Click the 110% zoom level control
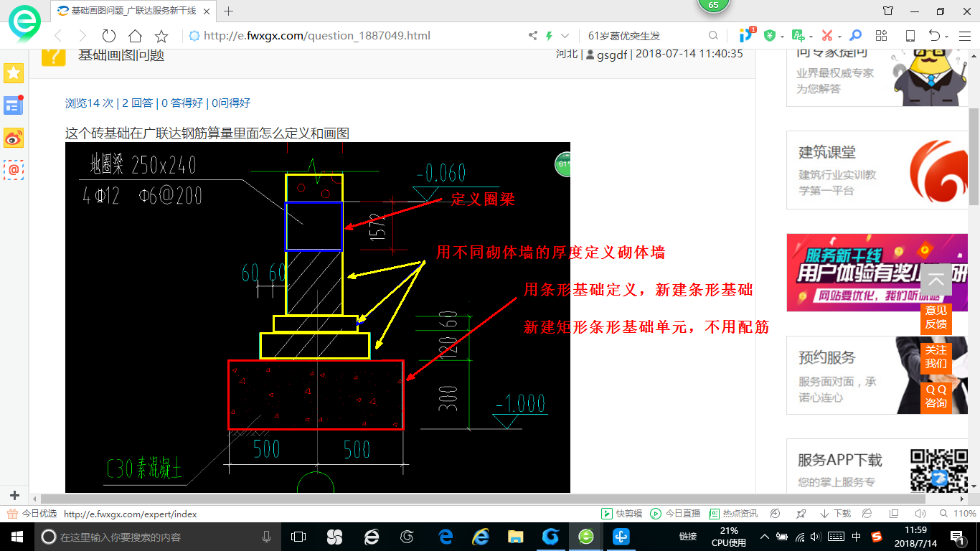This screenshot has width=980, height=551. coord(958,514)
